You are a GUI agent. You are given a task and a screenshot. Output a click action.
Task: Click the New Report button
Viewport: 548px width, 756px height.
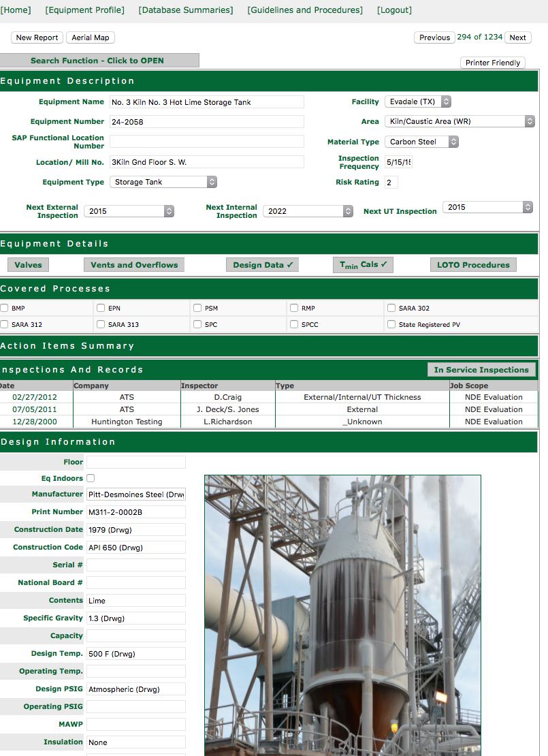(x=37, y=37)
